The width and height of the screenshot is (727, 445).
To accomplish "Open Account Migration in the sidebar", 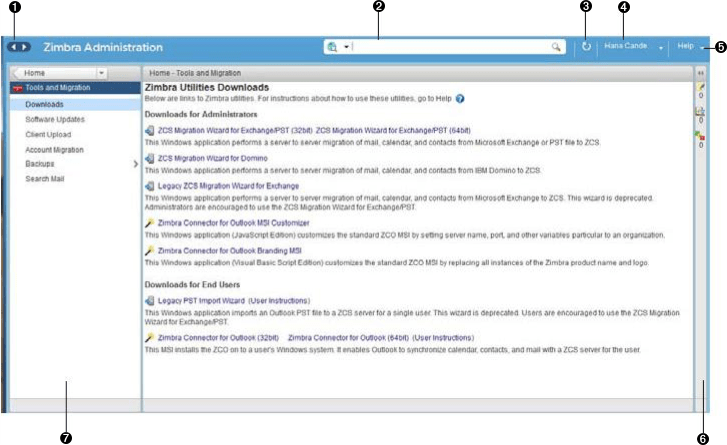I will click(54, 150).
